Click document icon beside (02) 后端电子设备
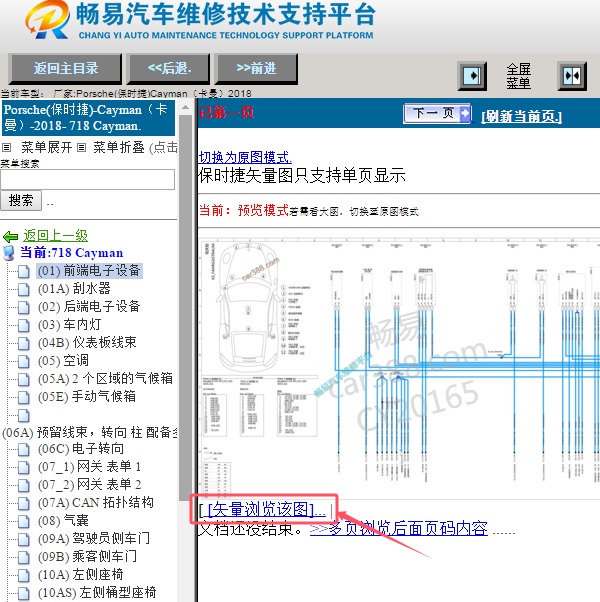600x602 pixels. (23, 307)
